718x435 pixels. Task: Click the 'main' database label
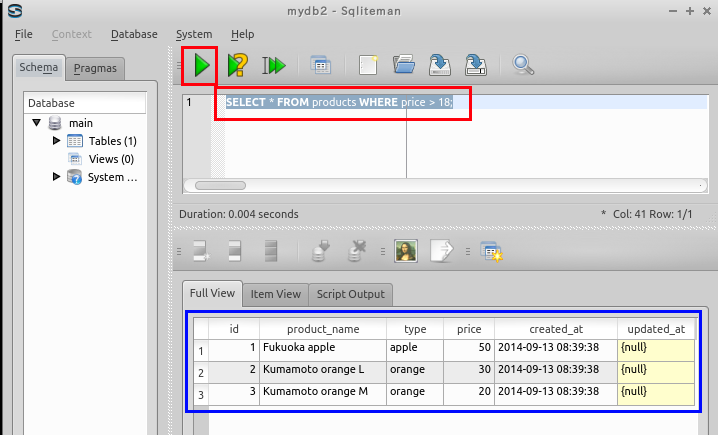(81, 123)
